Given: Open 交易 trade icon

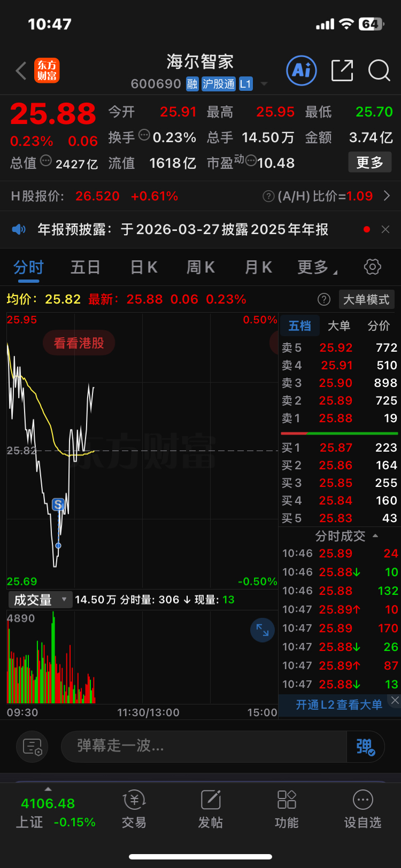Looking at the screenshot, I should [x=134, y=809].
